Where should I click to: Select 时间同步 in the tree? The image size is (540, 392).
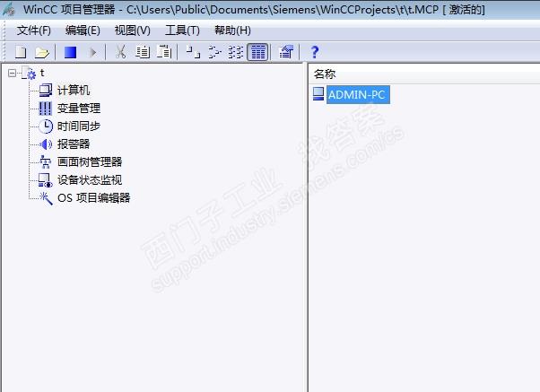coord(79,126)
